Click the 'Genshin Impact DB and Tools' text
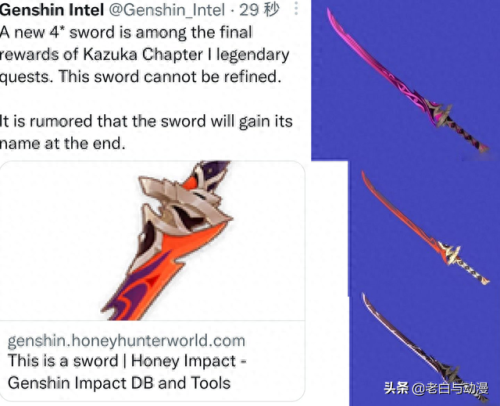 [x=119, y=383]
